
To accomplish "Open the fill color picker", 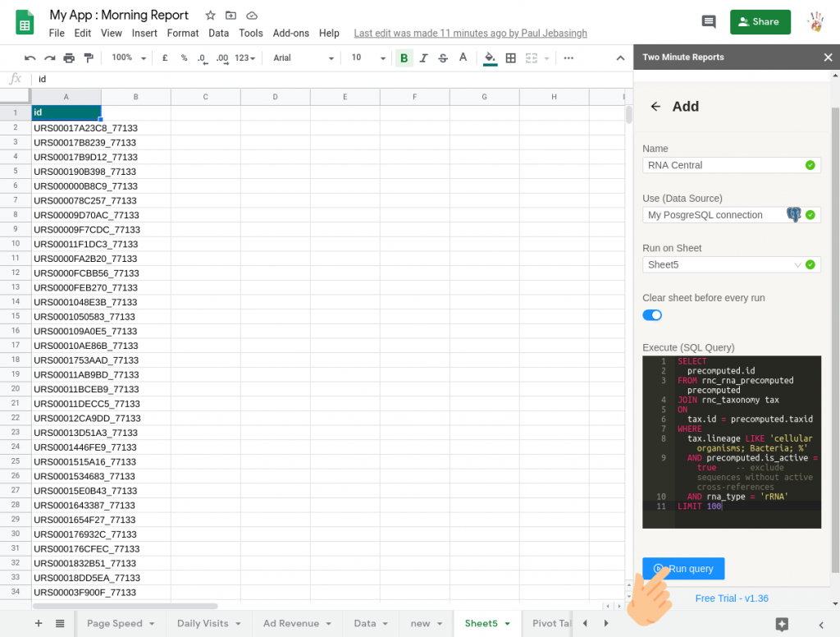I will click(490, 58).
